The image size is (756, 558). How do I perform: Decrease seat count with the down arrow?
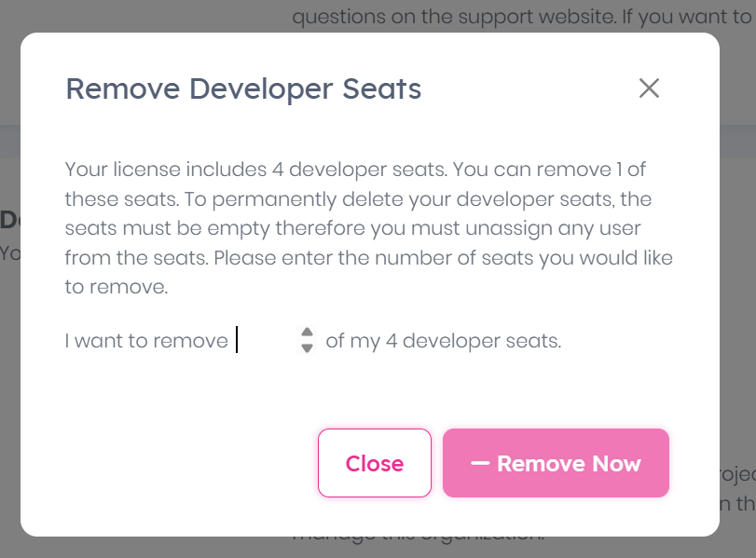click(x=307, y=347)
